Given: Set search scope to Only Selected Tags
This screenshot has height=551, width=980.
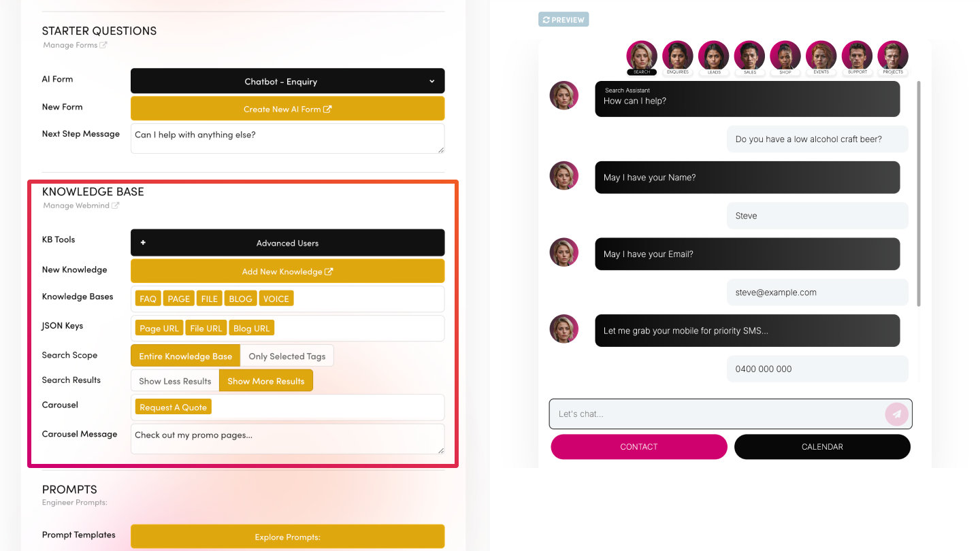Looking at the screenshot, I should (287, 356).
